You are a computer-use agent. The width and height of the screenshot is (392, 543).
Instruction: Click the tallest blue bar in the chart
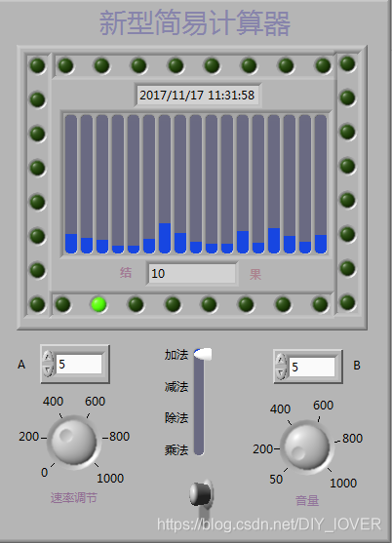[165, 238]
